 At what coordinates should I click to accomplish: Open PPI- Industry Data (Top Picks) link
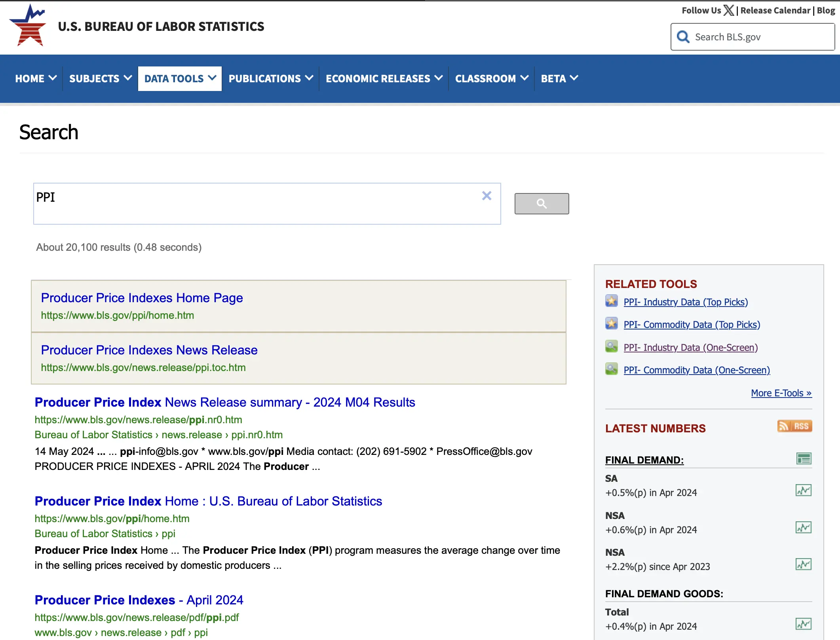686,302
